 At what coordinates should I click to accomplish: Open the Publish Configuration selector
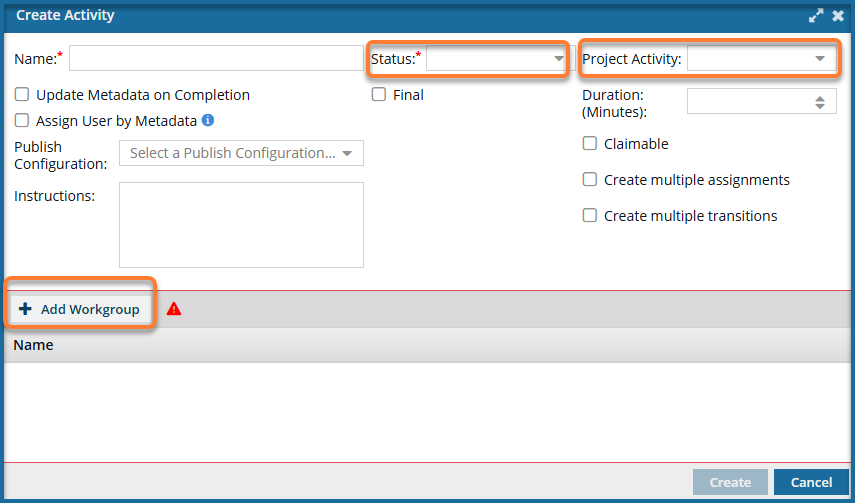click(x=241, y=153)
